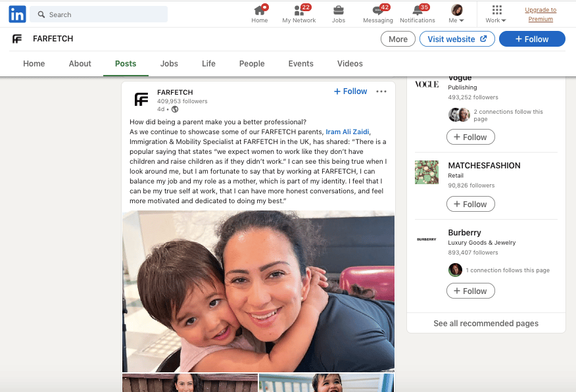This screenshot has height=392, width=576.
Task: Switch to the Videos tab
Action: (350, 64)
